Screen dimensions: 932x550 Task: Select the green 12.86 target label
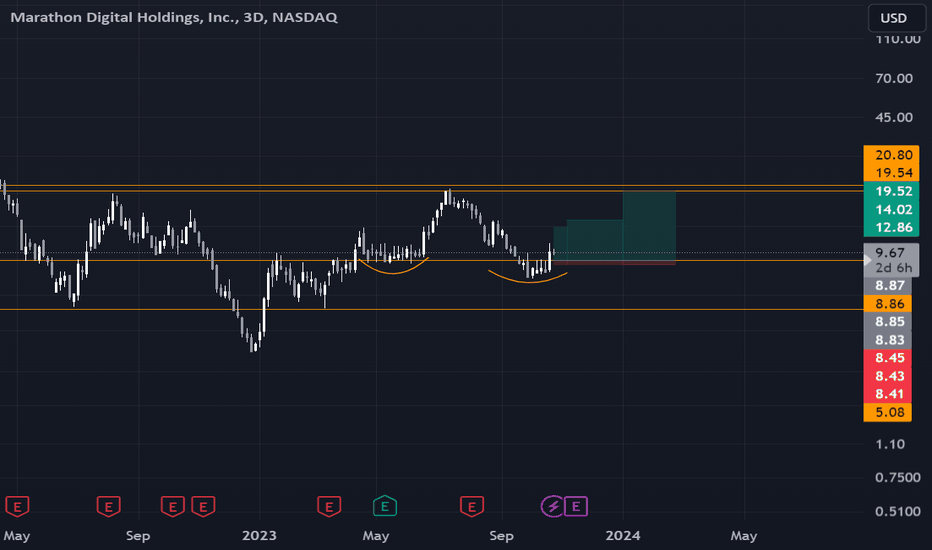click(891, 227)
